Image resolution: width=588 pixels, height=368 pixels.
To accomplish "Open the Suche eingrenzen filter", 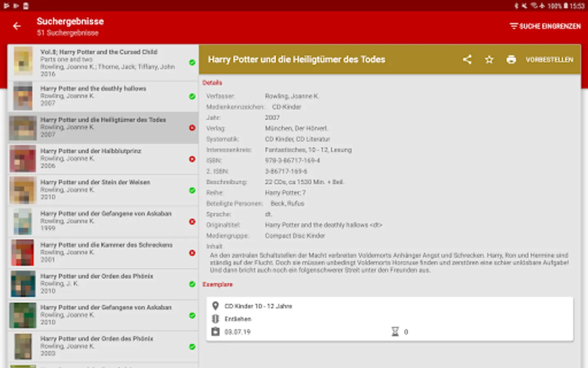I will point(545,26).
